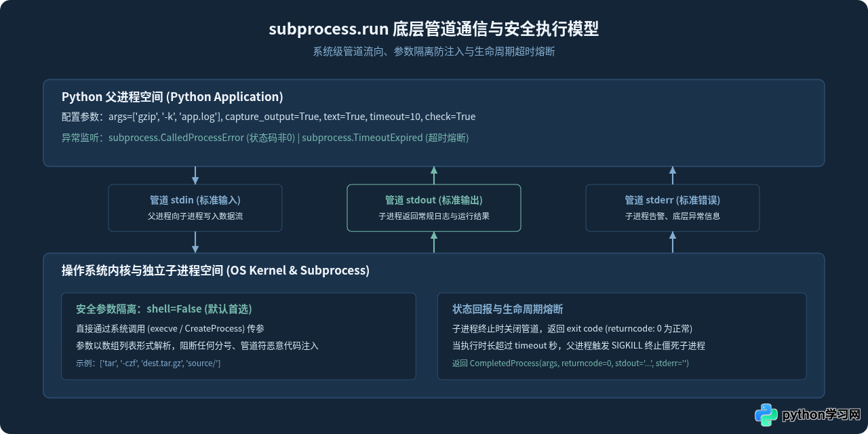Click the text '父进程向子进程写入数据流'
The image size is (868, 434).
[195, 216]
